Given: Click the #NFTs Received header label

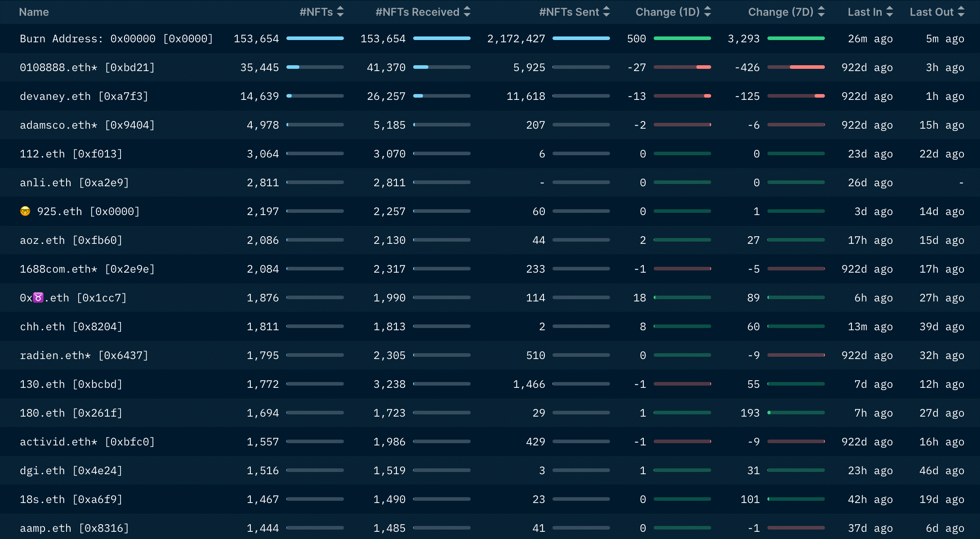Looking at the screenshot, I should tap(417, 12).
